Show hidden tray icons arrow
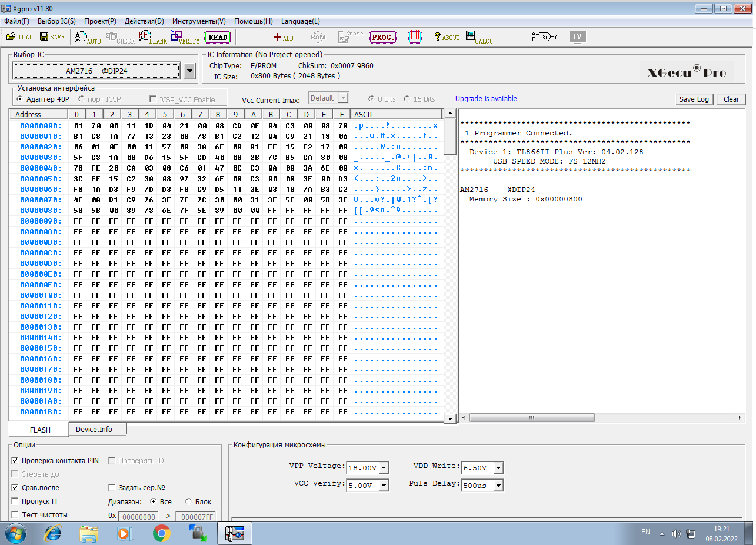 tap(662, 534)
